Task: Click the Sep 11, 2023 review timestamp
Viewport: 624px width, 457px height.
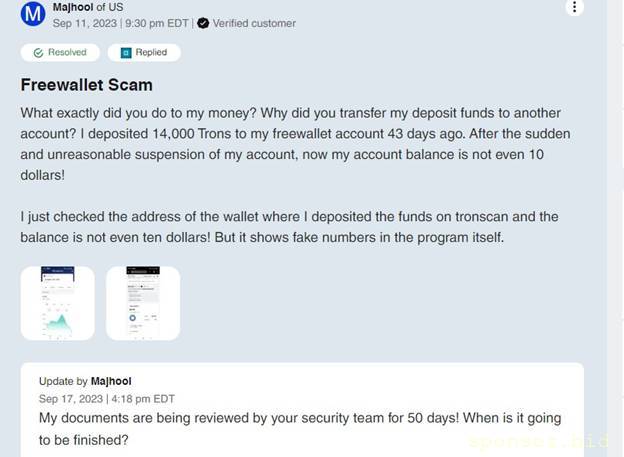Action: [120, 23]
